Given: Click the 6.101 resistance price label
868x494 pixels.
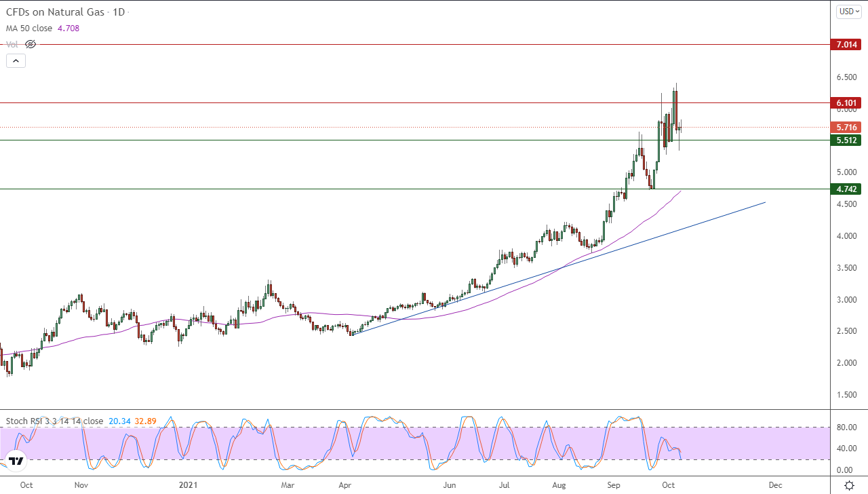Looking at the screenshot, I should 846,103.
